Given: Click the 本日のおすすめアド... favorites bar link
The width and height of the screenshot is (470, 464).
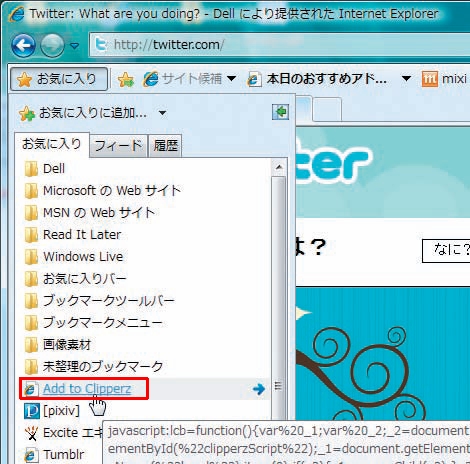Looking at the screenshot, I should (317, 79).
